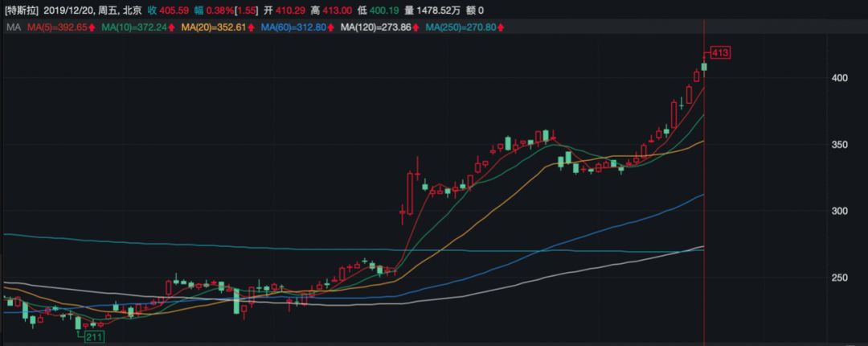This screenshot has height=346, width=868.
Task: Select the MA(120)=273.86 indicator
Action: 376,27
